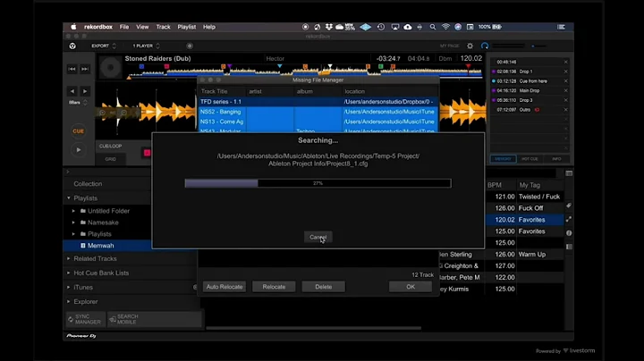Select Collection in the sidebar

pyautogui.click(x=88, y=184)
